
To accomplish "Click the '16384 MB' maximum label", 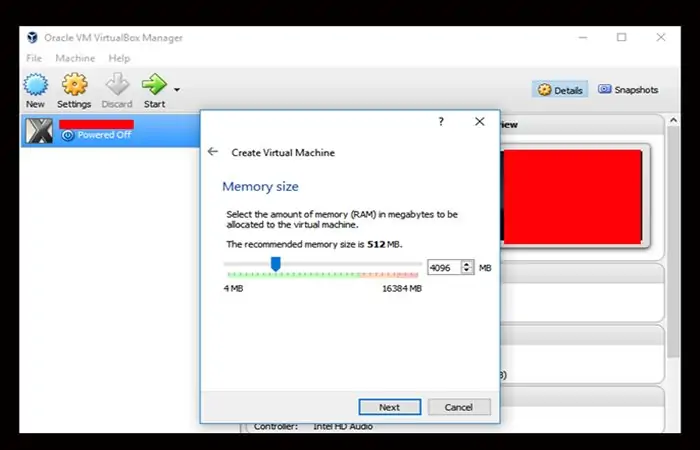I will [402, 288].
